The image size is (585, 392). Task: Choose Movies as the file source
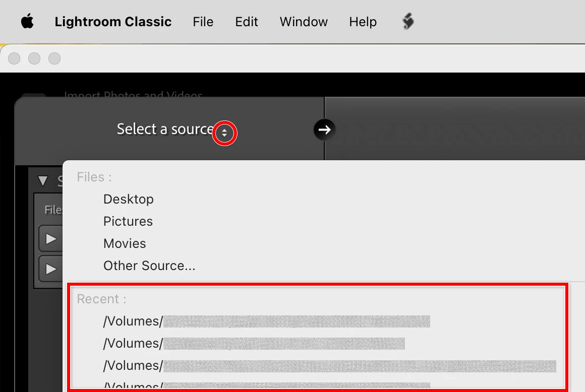coord(125,243)
